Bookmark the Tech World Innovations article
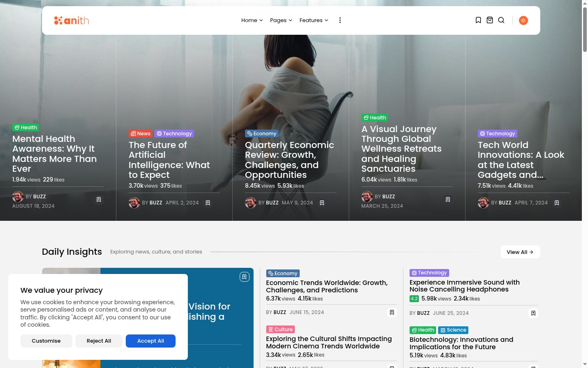The width and height of the screenshot is (588, 368). pyautogui.click(x=557, y=203)
